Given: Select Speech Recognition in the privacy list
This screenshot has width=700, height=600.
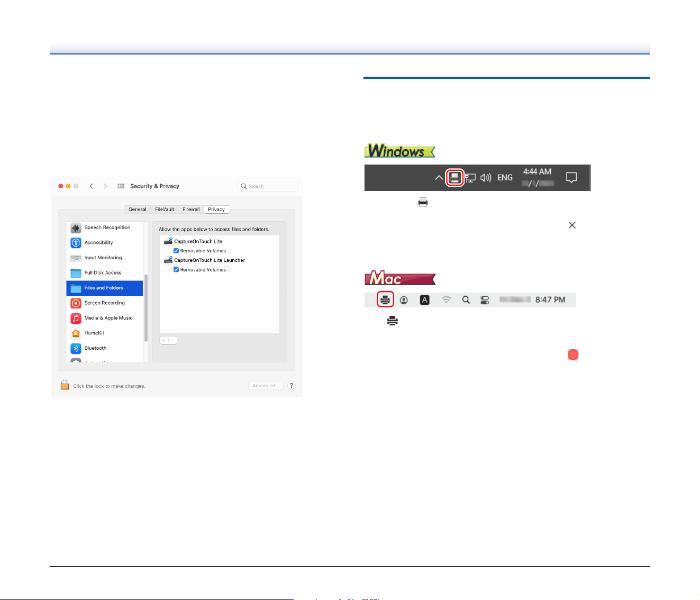Looking at the screenshot, I should click(105, 228).
